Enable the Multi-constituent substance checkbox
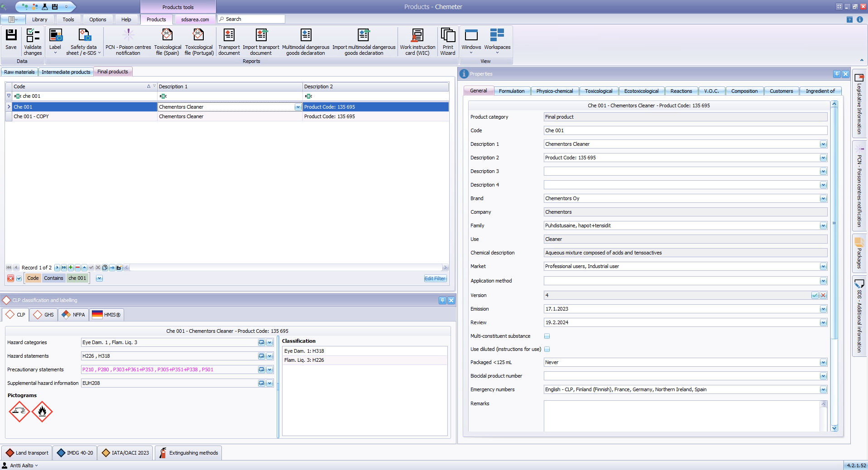Image resolution: width=868 pixels, height=470 pixels. 547,336
